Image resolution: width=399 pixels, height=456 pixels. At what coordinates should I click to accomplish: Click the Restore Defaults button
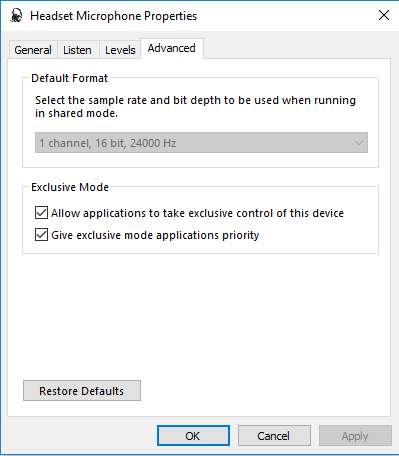coord(82,391)
